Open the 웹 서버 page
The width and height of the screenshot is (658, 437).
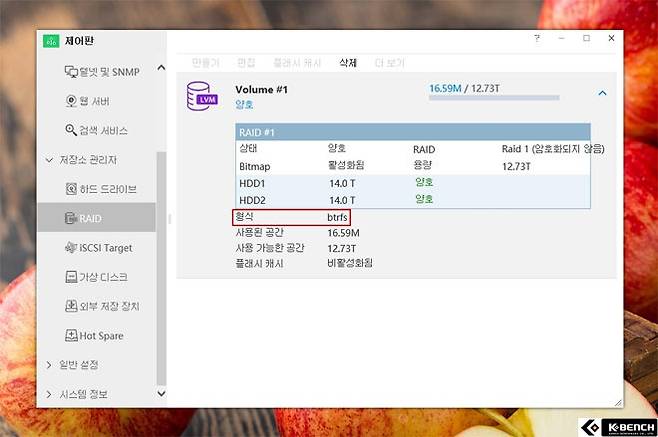click(x=90, y=100)
